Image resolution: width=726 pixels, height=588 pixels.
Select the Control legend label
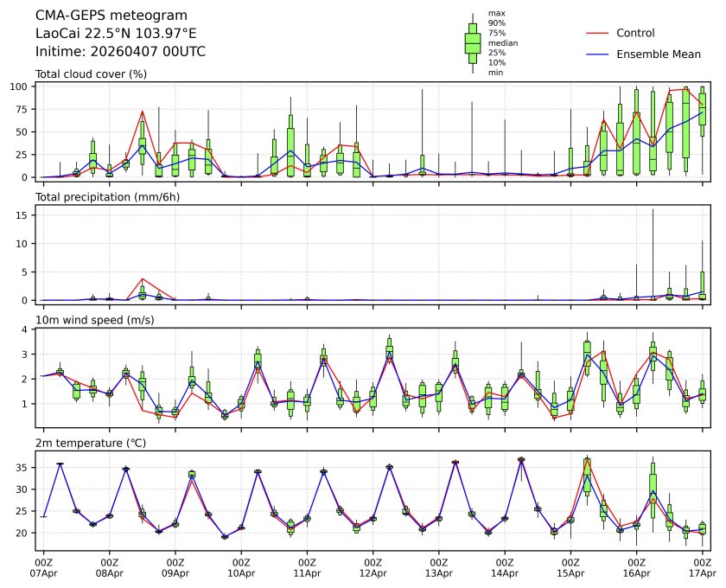(x=635, y=33)
